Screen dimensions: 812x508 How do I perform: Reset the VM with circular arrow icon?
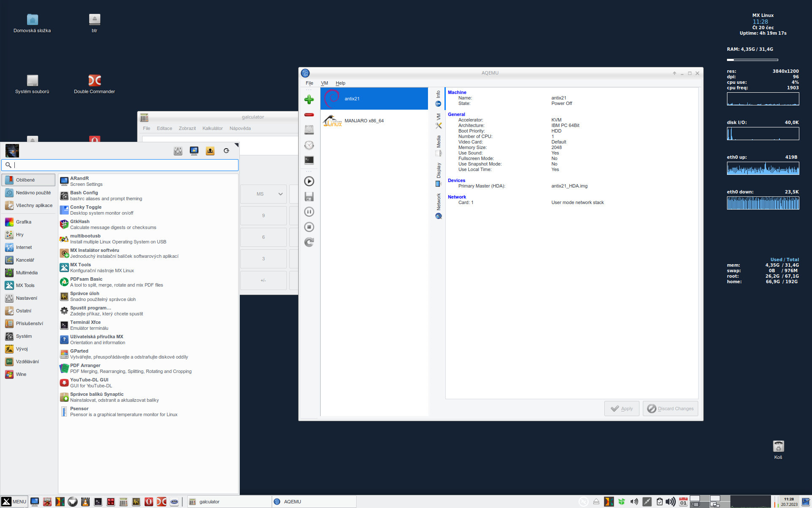click(x=309, y=242)
